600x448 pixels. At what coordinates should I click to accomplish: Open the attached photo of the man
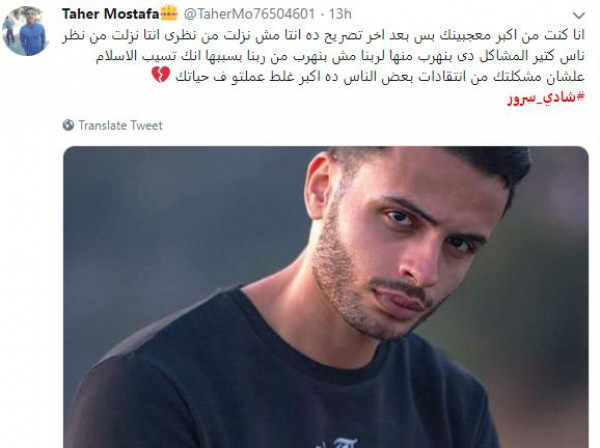click(326, 297)
